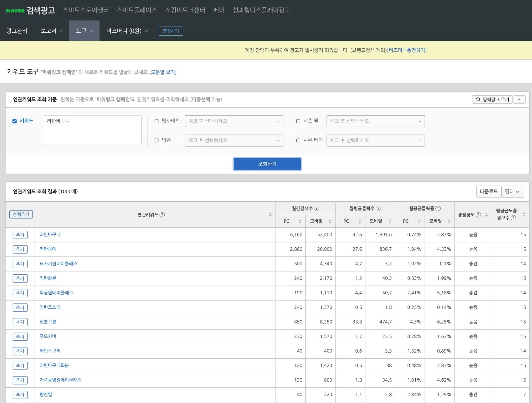Open the 필터 dropdown

pos(512,191)
